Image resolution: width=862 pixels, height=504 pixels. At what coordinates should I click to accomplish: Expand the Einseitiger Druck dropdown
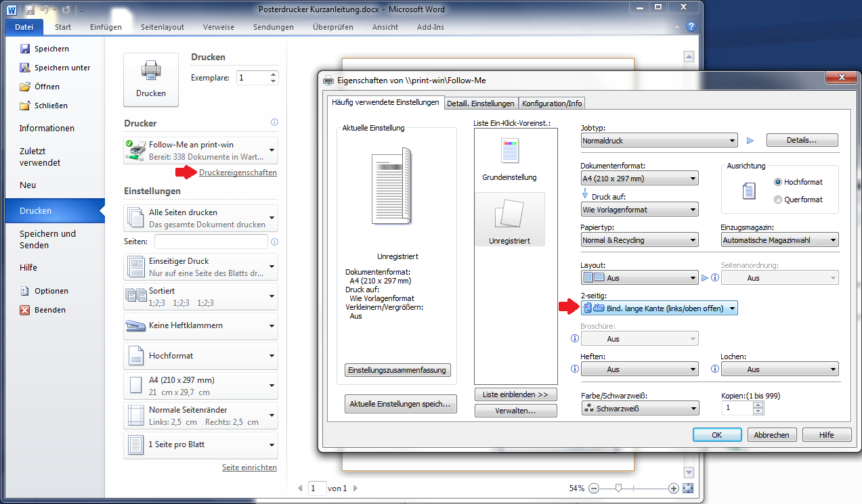pos(200,267)
